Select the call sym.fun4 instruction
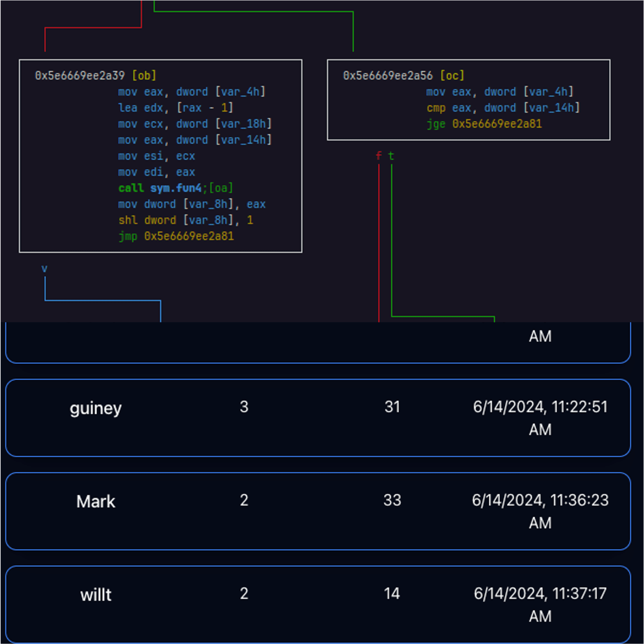 coord(176,188)
